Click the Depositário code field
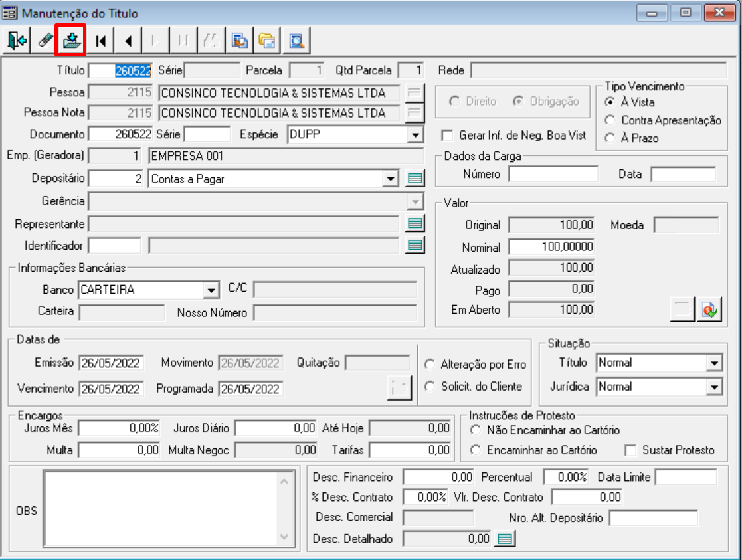The height and width of the screenshot is (560, 742). click(x=116, y=179)
